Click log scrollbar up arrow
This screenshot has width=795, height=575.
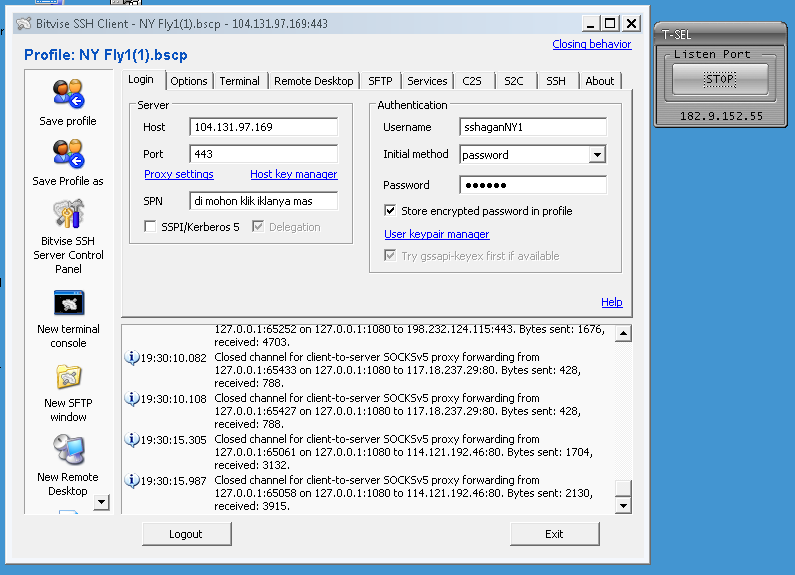[623, 333]
